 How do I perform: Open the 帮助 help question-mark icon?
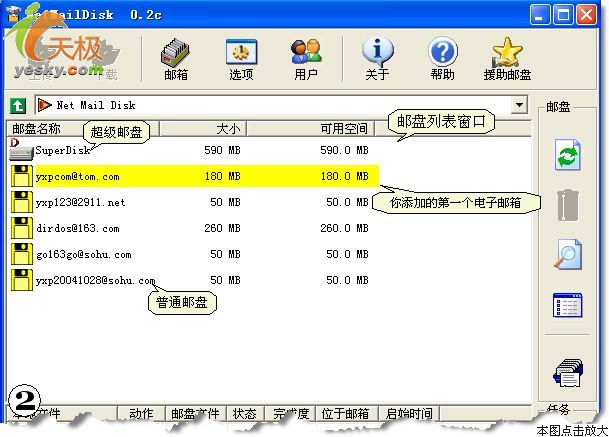(442, 59)
